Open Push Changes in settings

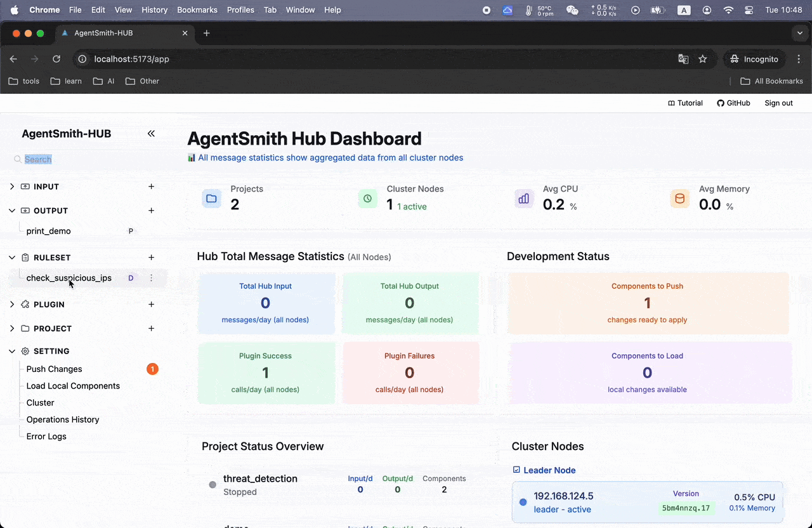[x=54, y=369]
